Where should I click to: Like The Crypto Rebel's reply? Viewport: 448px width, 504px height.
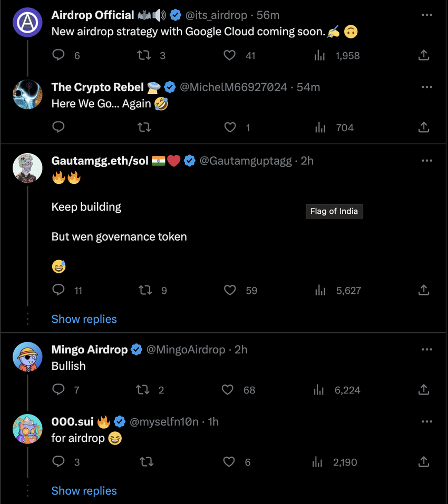click(x=230, y=127)
